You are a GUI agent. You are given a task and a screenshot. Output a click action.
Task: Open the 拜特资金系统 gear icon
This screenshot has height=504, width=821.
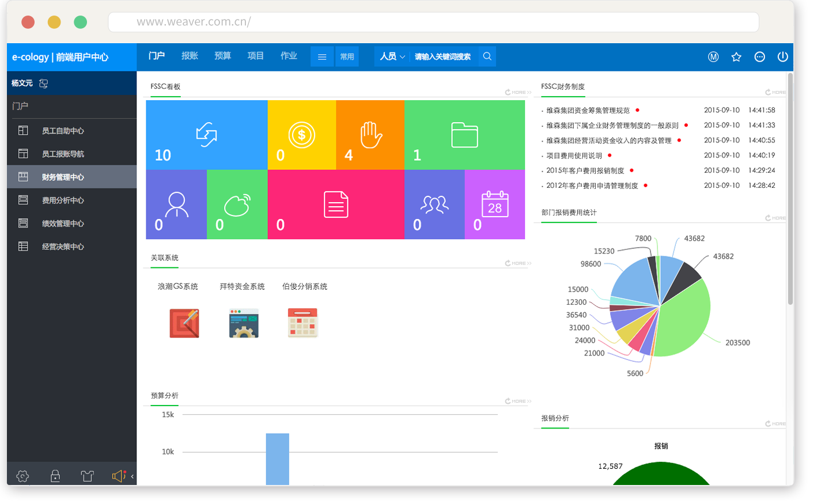coord(244,323)
